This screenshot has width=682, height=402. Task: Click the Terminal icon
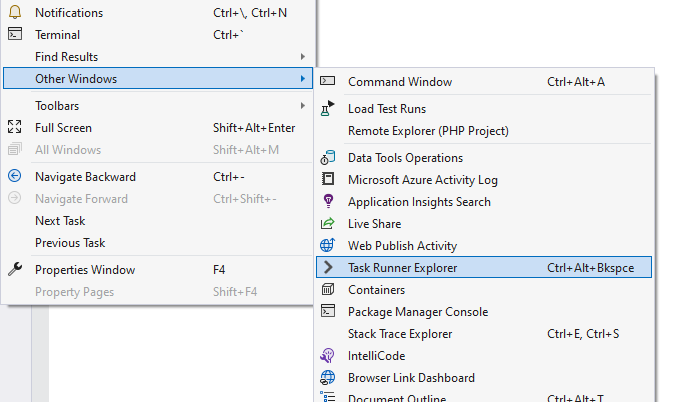tap(15, 34)
